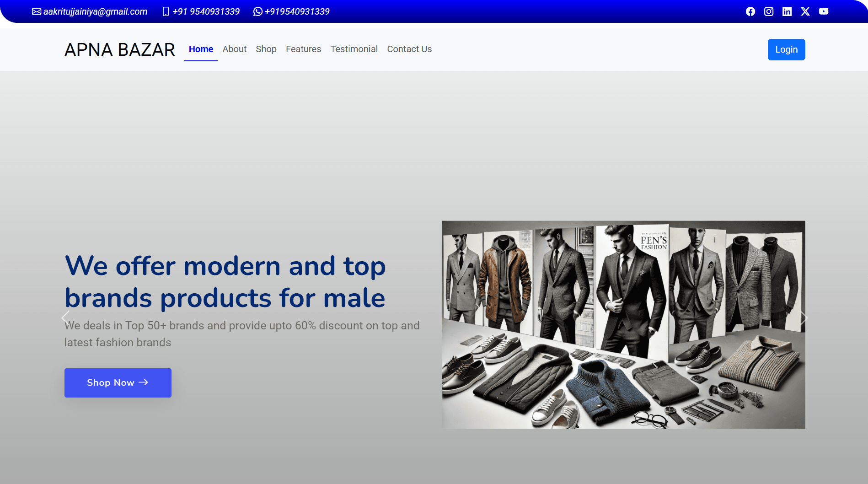
Task: Open the X (Twitter) social icon
Action: pos(805,11)
